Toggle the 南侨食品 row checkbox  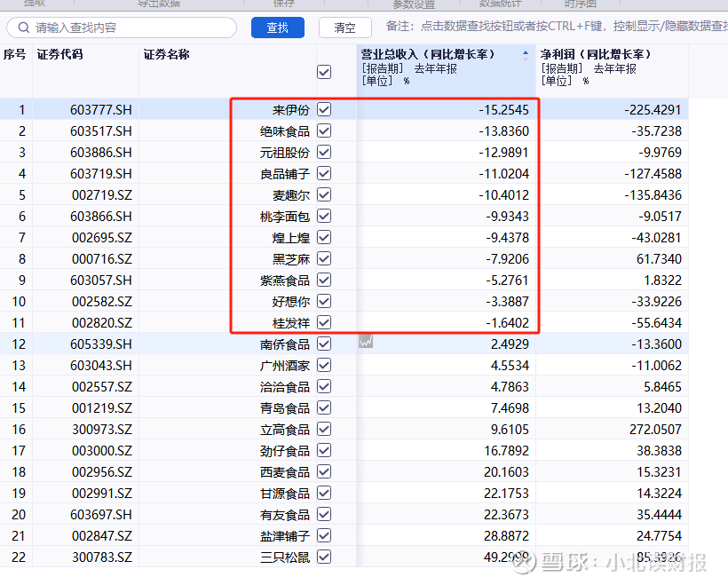point(324,344)
